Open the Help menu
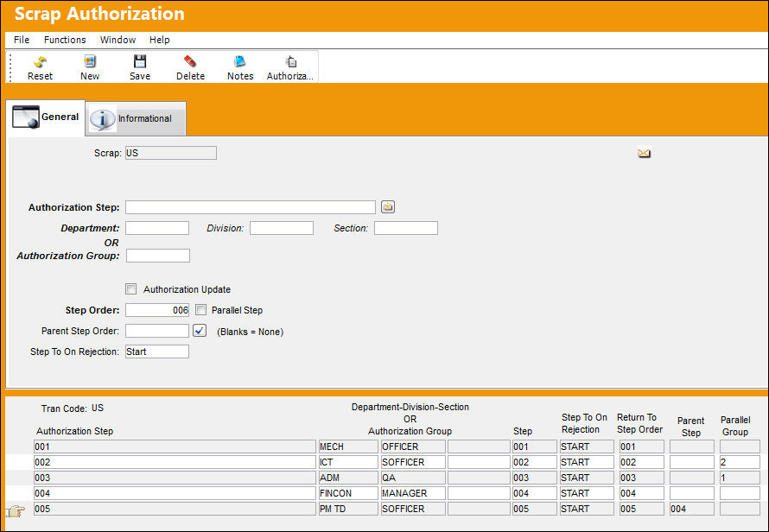Screen dimensions: 769x532 tap(159, 40)
